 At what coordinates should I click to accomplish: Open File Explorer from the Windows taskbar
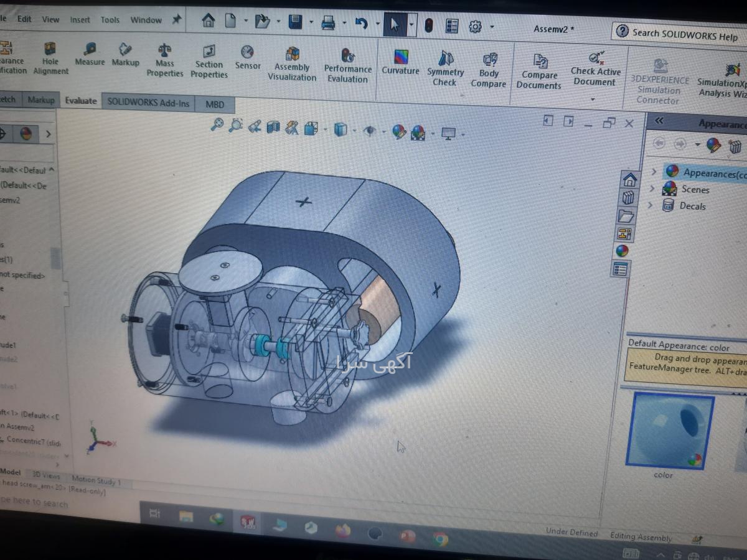click(186, 516)
